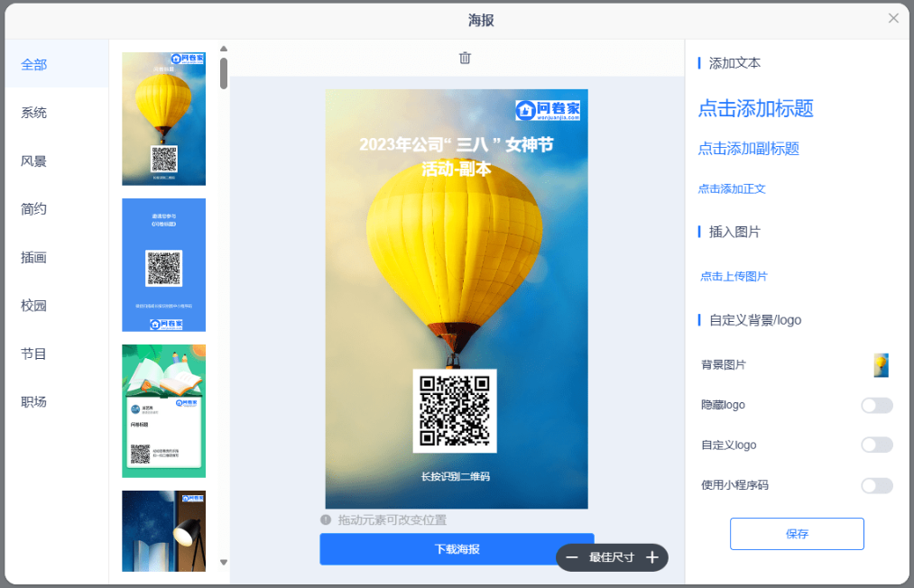Click the 自定义背景/logo section heading
Image resolution: width=914 pixels, height=588 pixels.
(x=755, y=320)
